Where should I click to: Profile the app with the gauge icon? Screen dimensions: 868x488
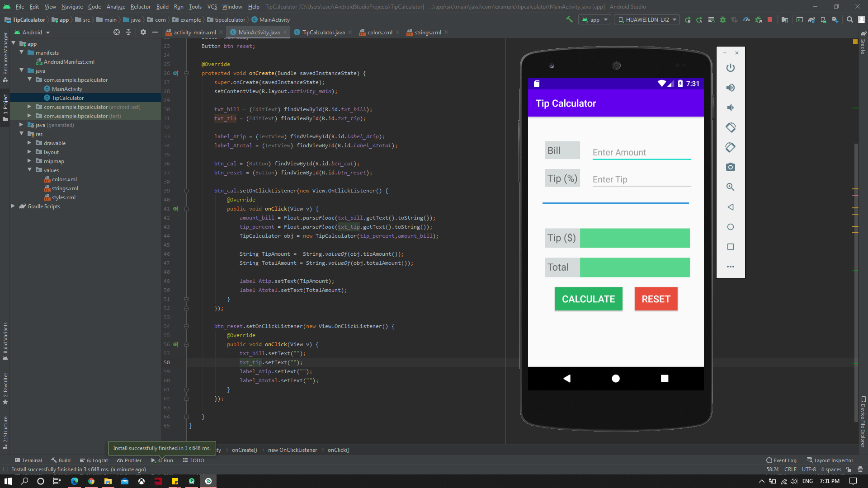pyautogui.click(x=746, y=19)
